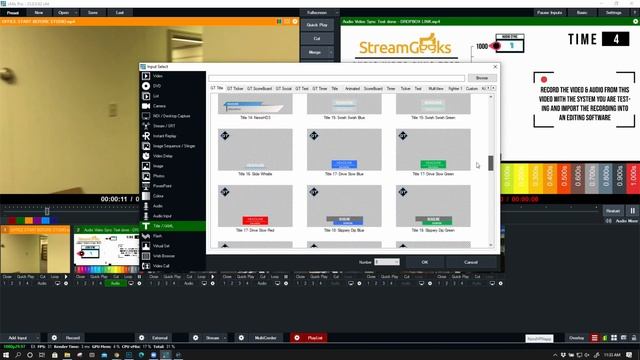This screenshot has width=640, height=360.
Task: Click the file path input field
Action: [x=337, y=78]
